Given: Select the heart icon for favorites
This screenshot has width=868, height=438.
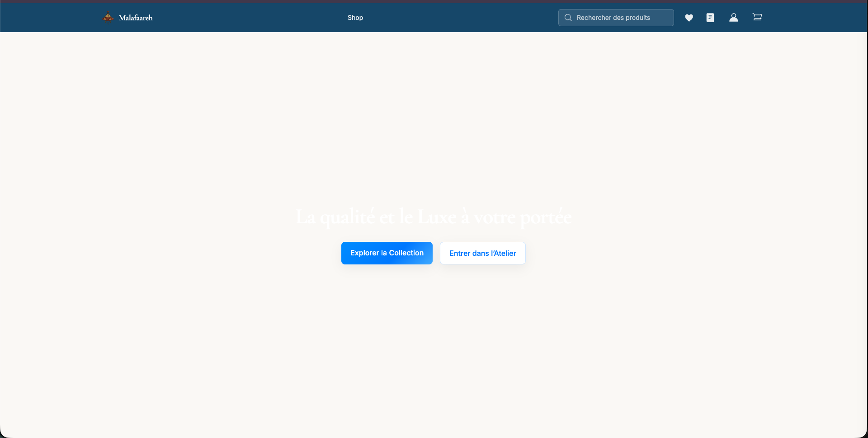Looking at the screenshot, I should click(689, 18).
